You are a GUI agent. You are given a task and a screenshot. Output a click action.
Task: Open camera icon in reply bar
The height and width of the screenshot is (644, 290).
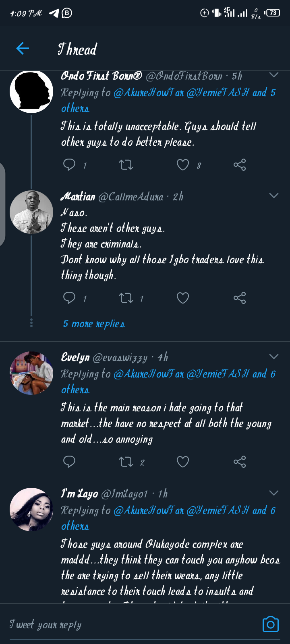point(270,624)
